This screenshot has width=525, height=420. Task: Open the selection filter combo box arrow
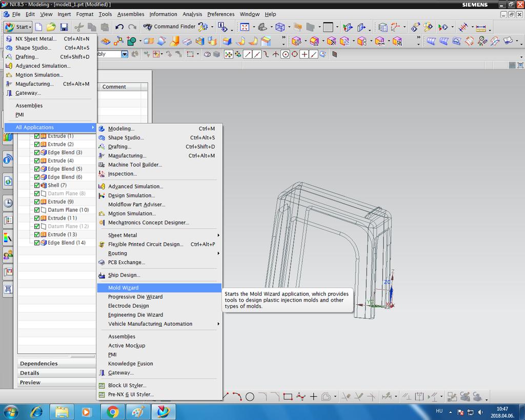(125, 54)
